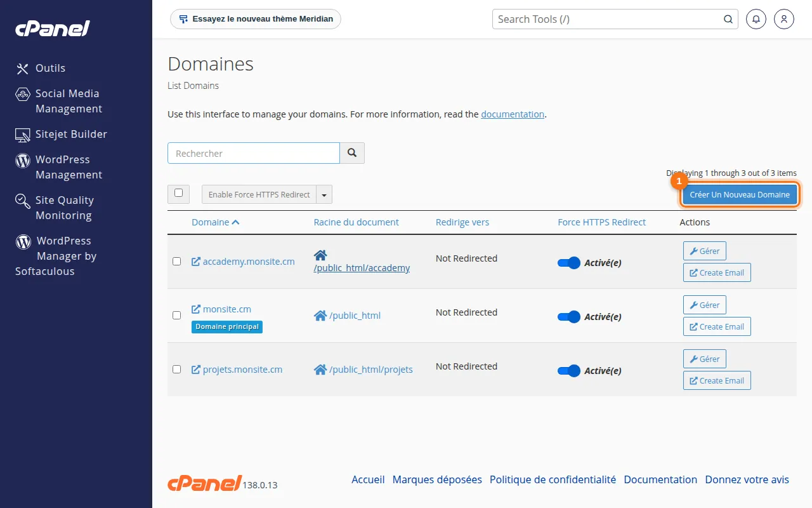Open external link icon for monsite.cm
Viewport: 812px width, 508px height.
(196, 310)
